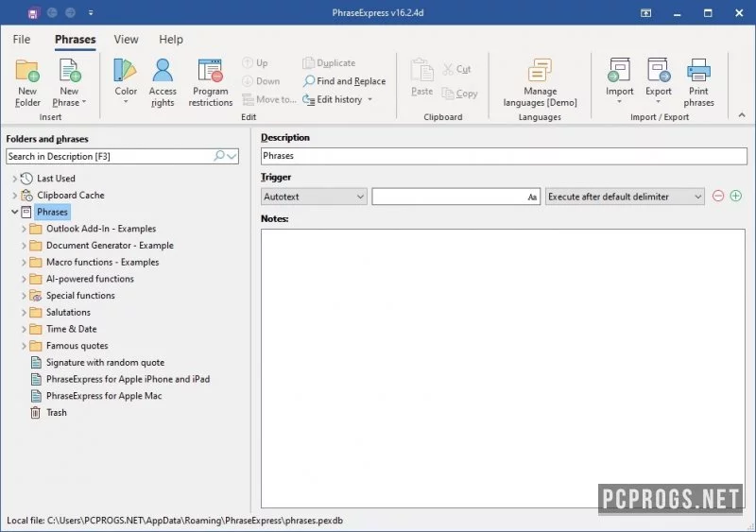
Task: Click the save icon in title bar
Action: pyautogui.click(x=33, y=13)
